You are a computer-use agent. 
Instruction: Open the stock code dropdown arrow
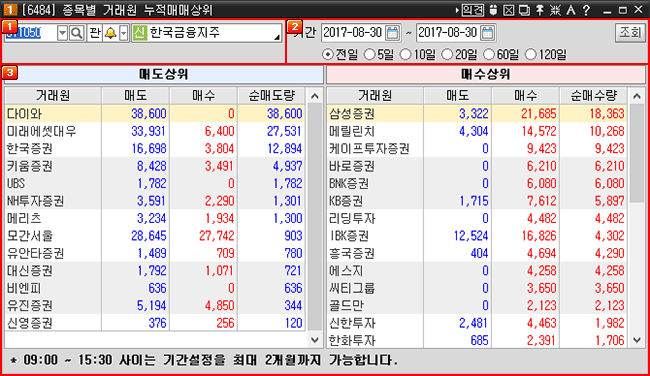click(x=62, y=33)
